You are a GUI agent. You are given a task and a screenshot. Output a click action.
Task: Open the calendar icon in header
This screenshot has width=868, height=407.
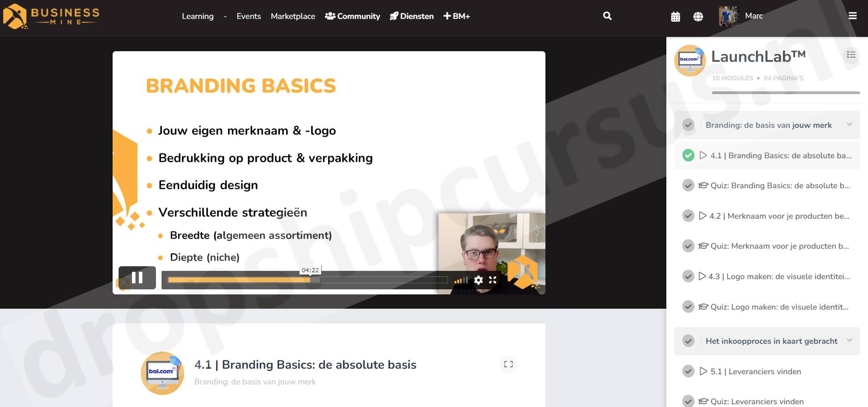coord(675,17)
